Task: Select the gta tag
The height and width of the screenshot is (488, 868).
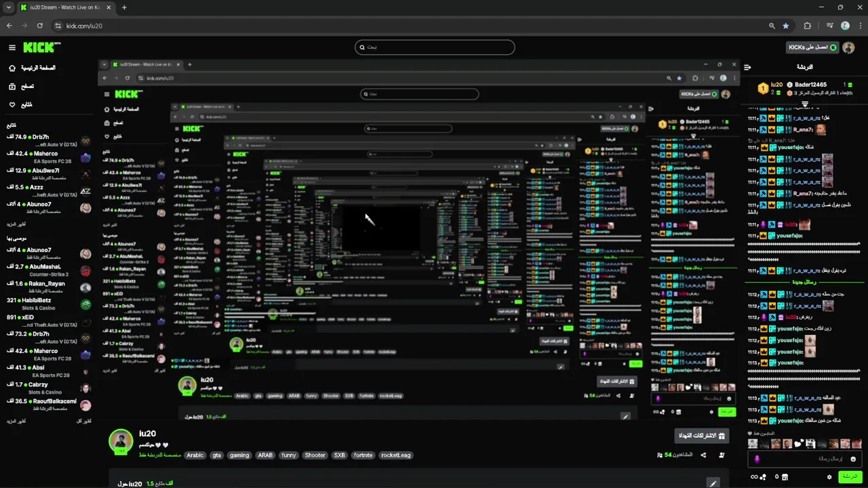Action: point(217,455)
